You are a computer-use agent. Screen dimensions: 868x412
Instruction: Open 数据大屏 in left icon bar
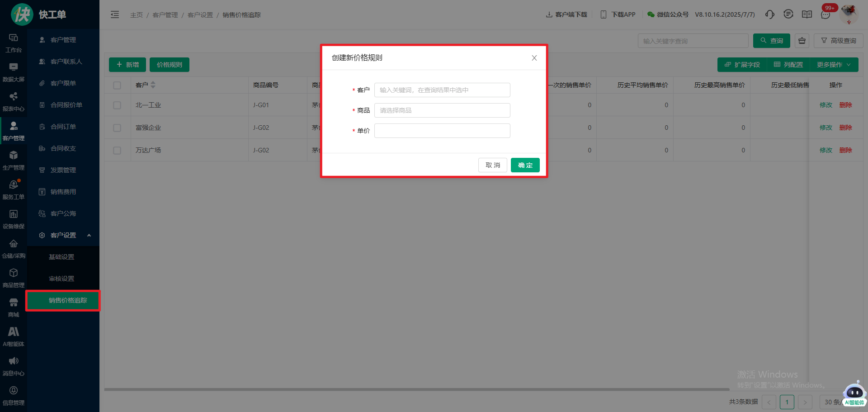tap(14, 72)
